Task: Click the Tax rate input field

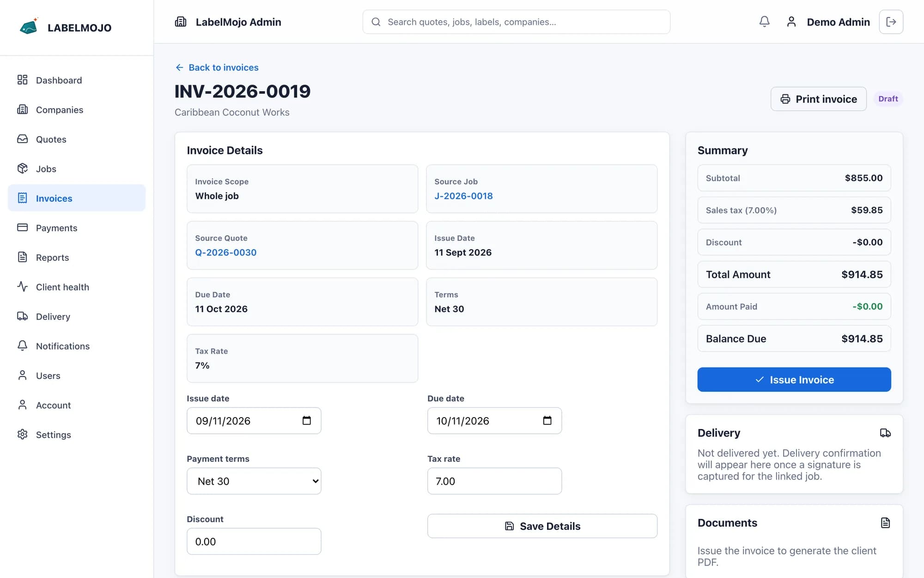Action: pyautogui.click(x=494, y=481)
